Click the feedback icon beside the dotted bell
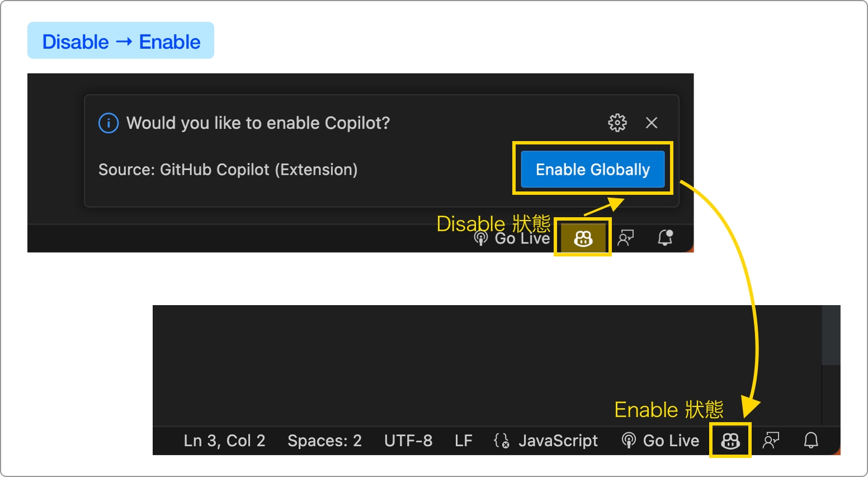868x477 pixels. 626,238
